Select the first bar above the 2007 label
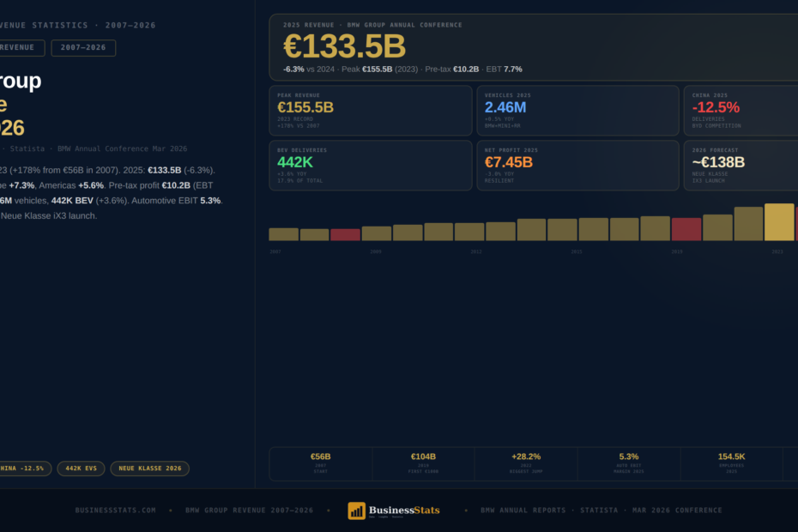This screenshot has height=532, width=798. 283,234
